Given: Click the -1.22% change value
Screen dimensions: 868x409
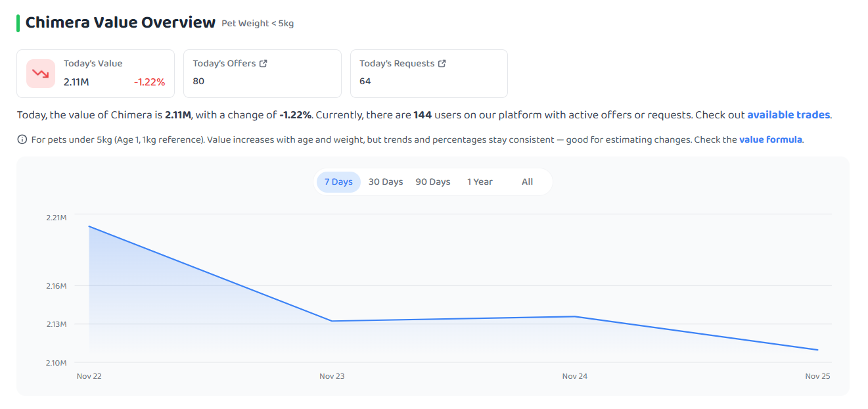Looking at the screenshot, I should pos(150,82).
